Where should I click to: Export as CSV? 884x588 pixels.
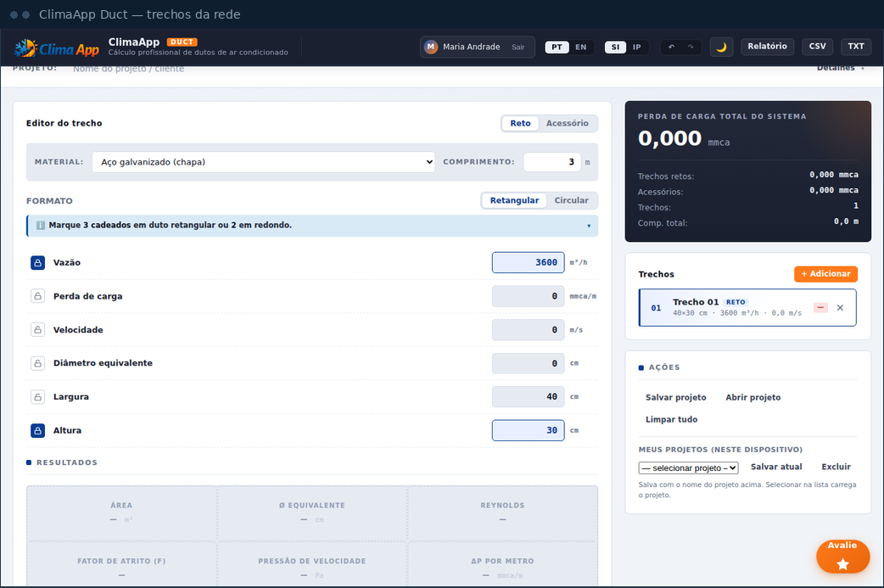[x=818, y=47]
